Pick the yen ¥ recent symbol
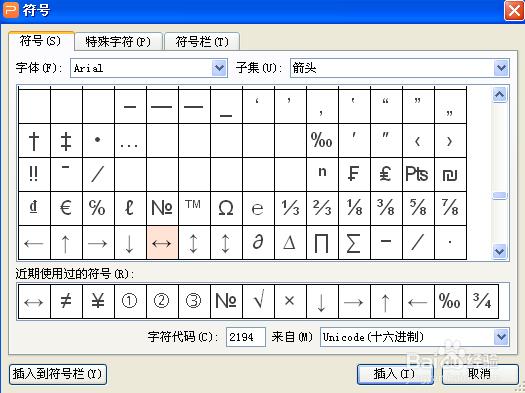The image size is (525, 393). tap(98, 301)
